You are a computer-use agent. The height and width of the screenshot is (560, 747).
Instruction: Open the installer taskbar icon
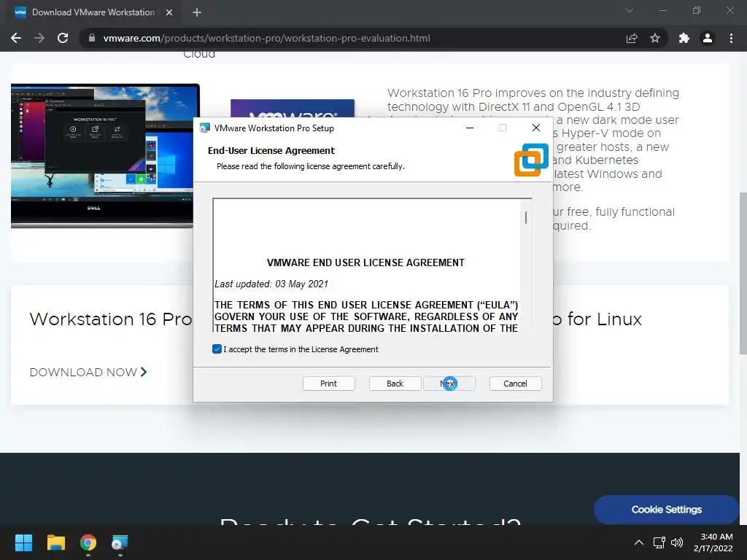pos(120,542)
